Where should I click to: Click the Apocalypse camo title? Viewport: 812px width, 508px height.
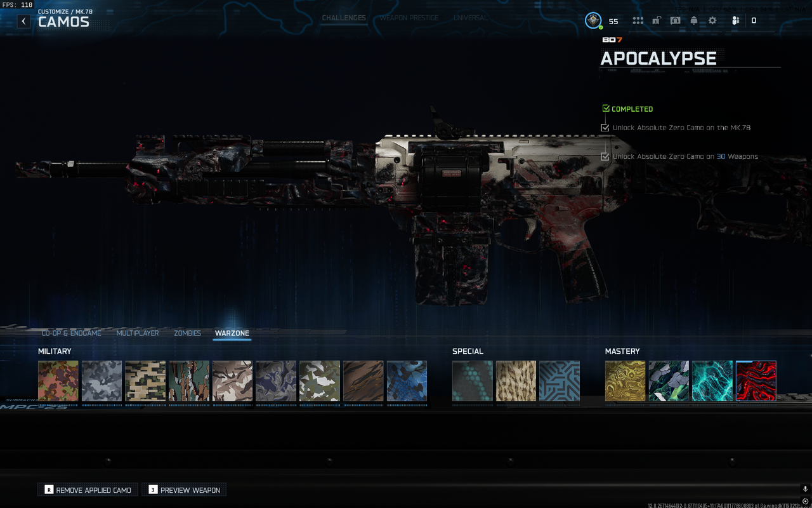pyautogui.click(x=658, y=58)
